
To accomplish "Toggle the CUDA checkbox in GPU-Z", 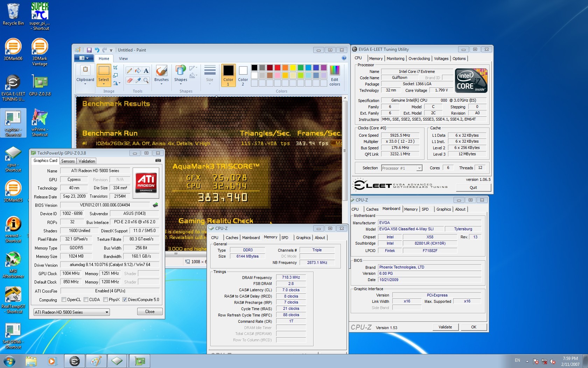I will click(86, 300).
